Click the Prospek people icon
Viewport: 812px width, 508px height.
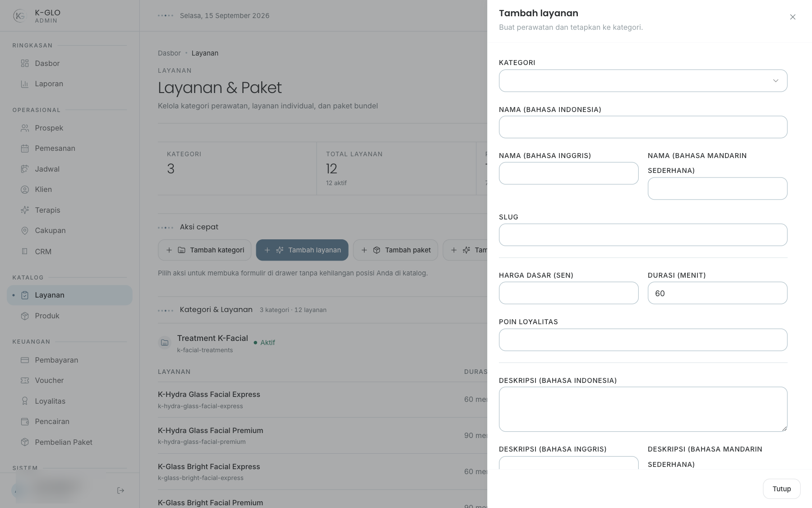(25, 128)
